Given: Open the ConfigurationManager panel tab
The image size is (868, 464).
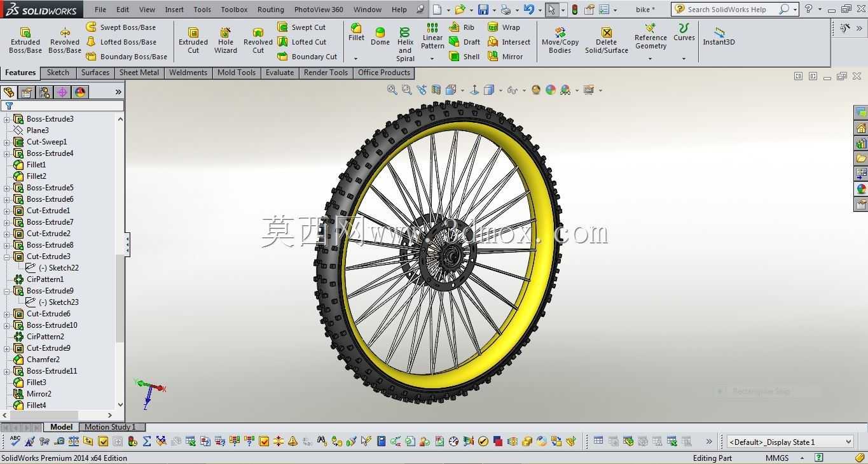Looking at the screenshot, I should tap(45, 92).
